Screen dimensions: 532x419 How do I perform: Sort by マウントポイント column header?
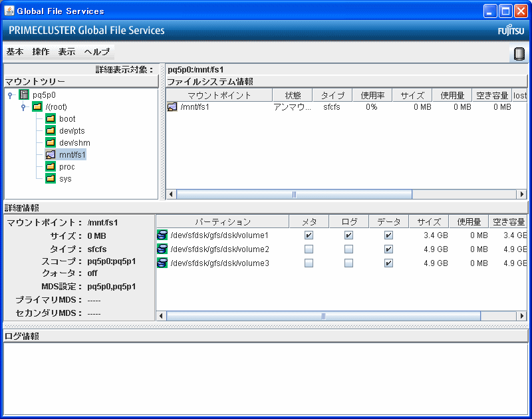pyautogui.click(x=219, y=95)
